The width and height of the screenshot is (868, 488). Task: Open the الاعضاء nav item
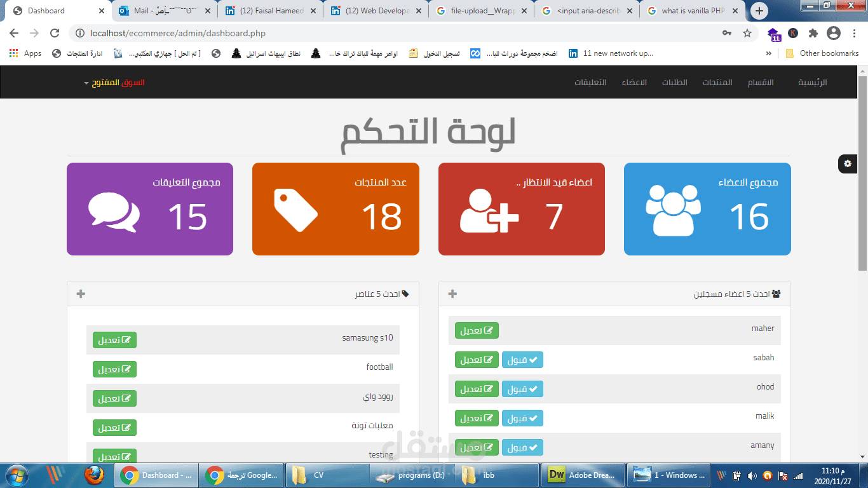click(x=634, y=83)
